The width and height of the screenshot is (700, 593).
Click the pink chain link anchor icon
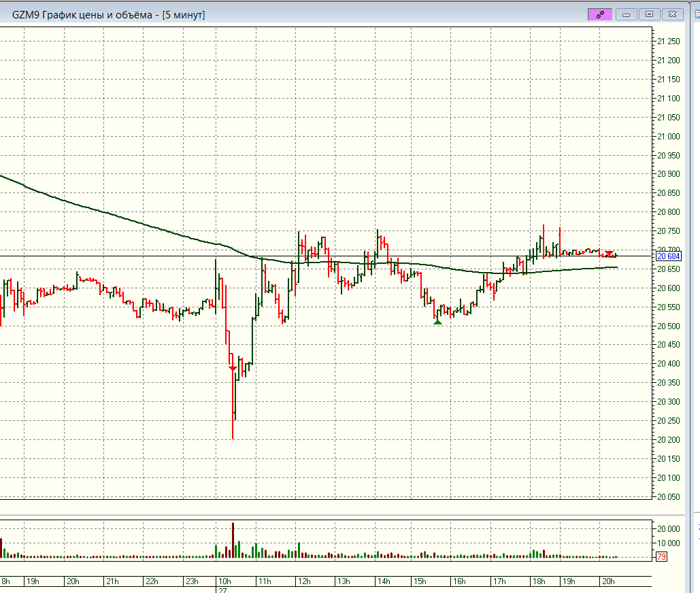coord(600,14)
